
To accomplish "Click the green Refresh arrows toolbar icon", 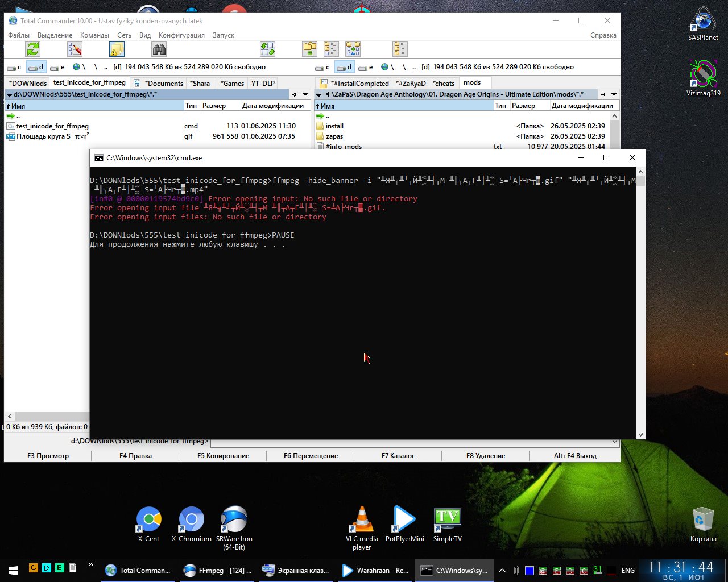I will coord(33,49).
